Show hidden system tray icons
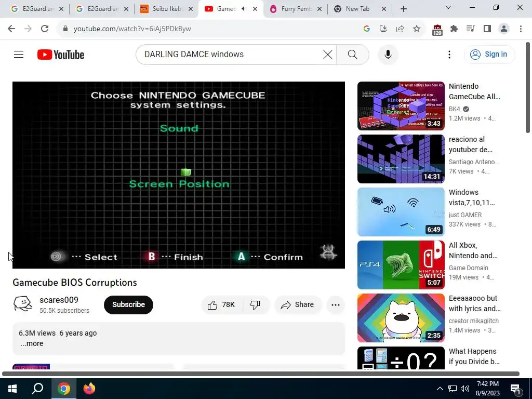 [440, 389]
